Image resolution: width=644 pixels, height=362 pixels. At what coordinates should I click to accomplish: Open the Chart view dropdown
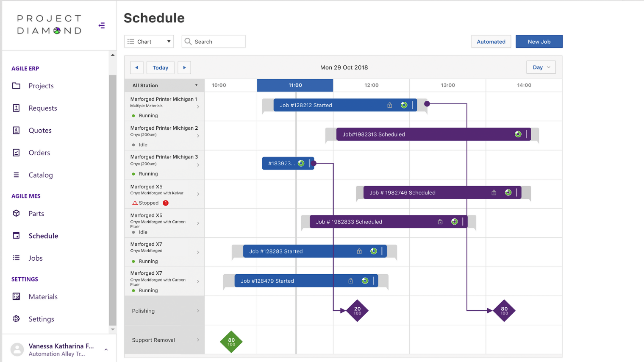point(149,42)
